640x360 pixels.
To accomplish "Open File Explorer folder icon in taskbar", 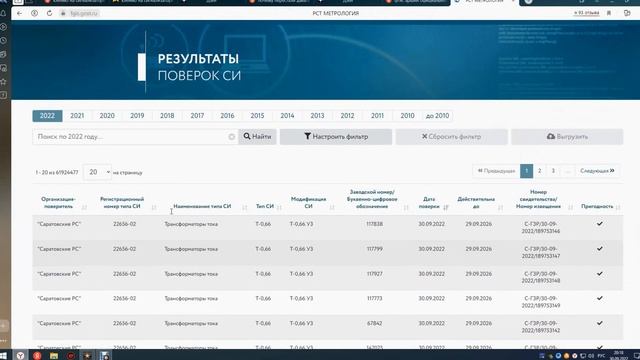I will coord(53,356).
